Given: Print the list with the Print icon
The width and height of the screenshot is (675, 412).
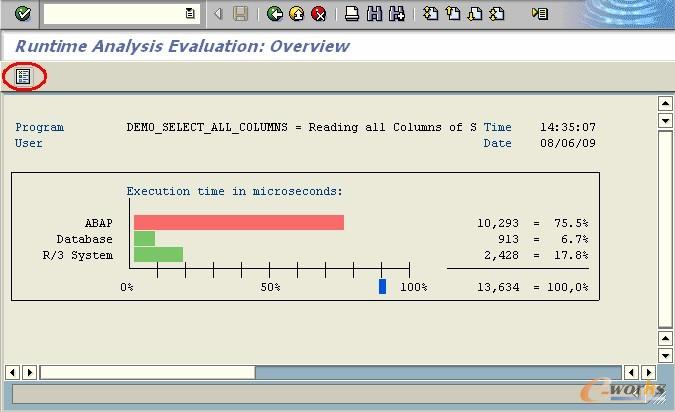Looking at the screenshot, I should [351, 14].
